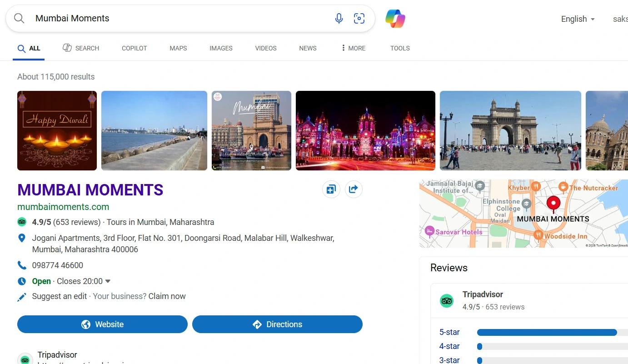Click the blue location pin before the address
Image resolution: width=628 pixels, height=364 pixels.
click(22, 237)
